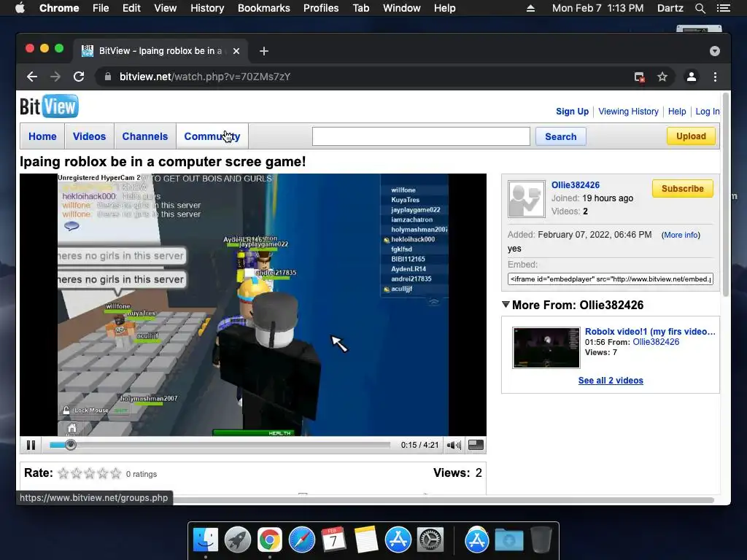Open the Help link in site header

click(x=677, y=112)
